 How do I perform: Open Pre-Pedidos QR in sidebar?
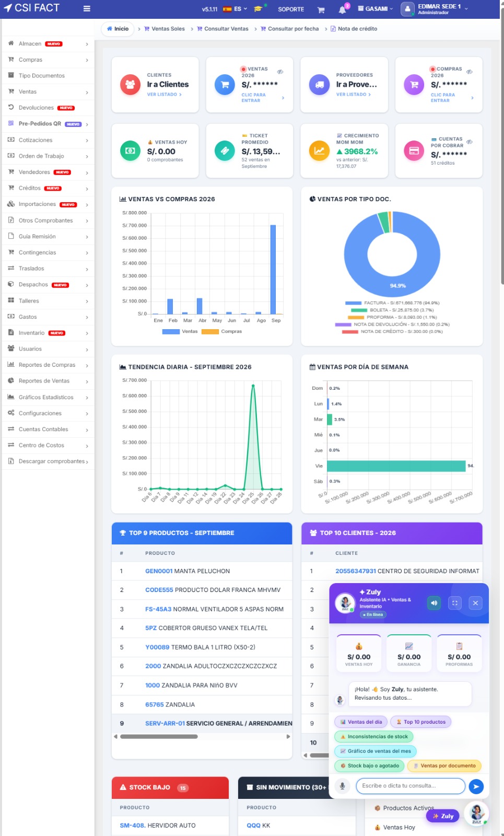tap(48, 124)
